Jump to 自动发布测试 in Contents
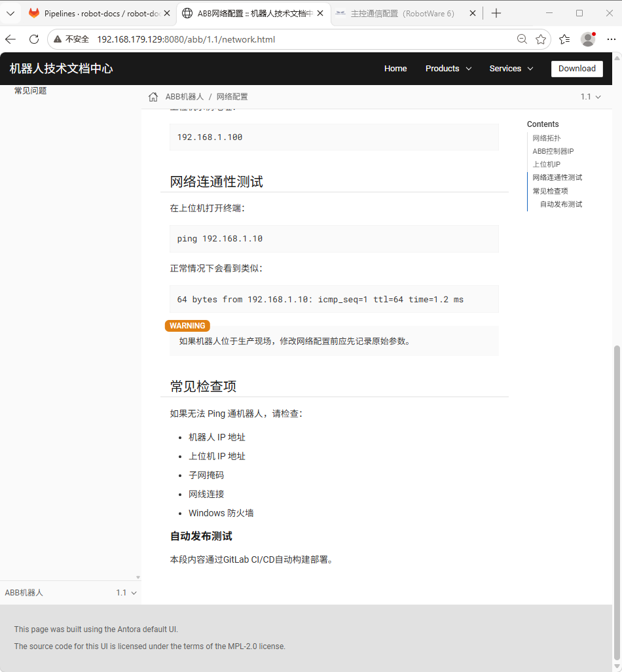This screenshot has height=672, width=622. point(560,204)
